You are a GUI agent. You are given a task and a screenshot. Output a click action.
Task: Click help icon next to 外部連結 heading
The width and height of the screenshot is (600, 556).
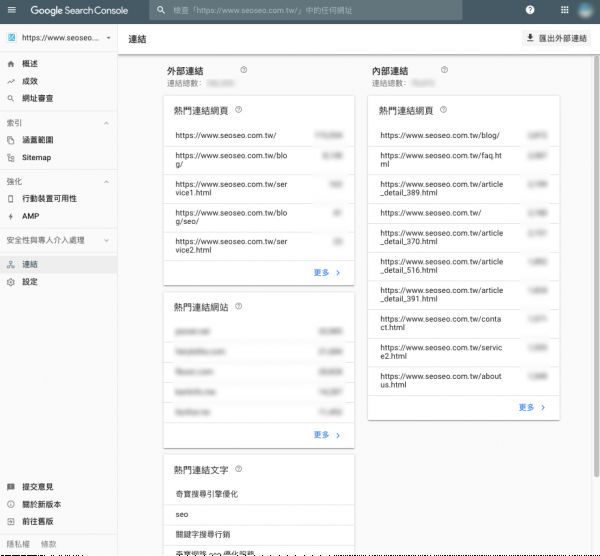pyautogui.click(x=244, y=70)
